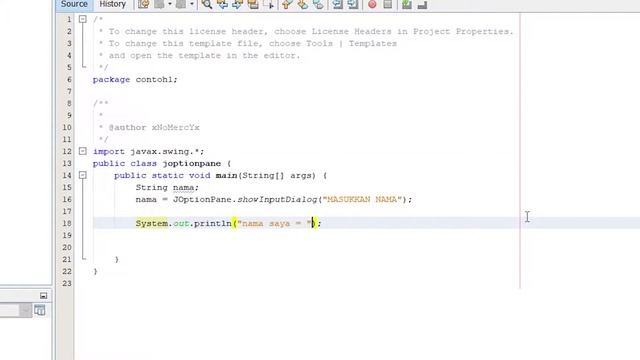Click line number 7 in gutter
Image resolution: width=640 pixels, height=360 pixels.
tap(69, 91)
